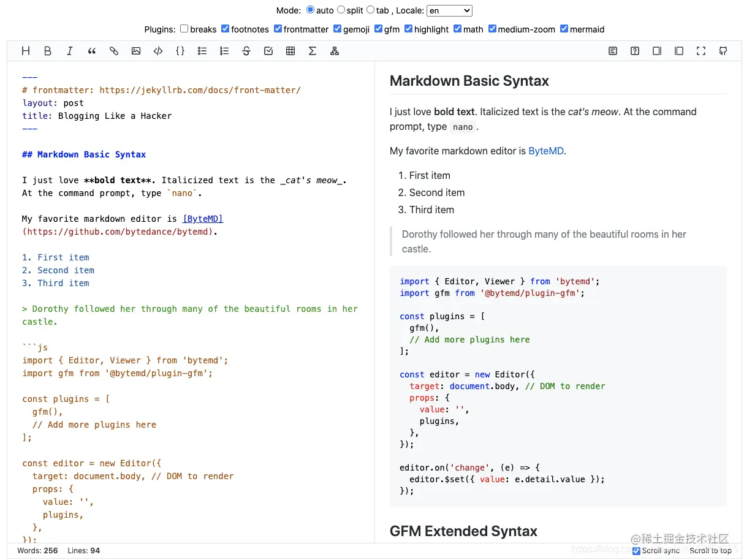Insert an image with the picture icon
Screen dimensions: 744x560
(136, 51)
